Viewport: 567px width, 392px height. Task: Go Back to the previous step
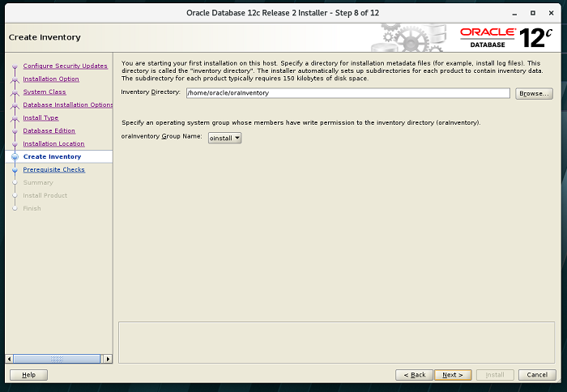(415, 375)
